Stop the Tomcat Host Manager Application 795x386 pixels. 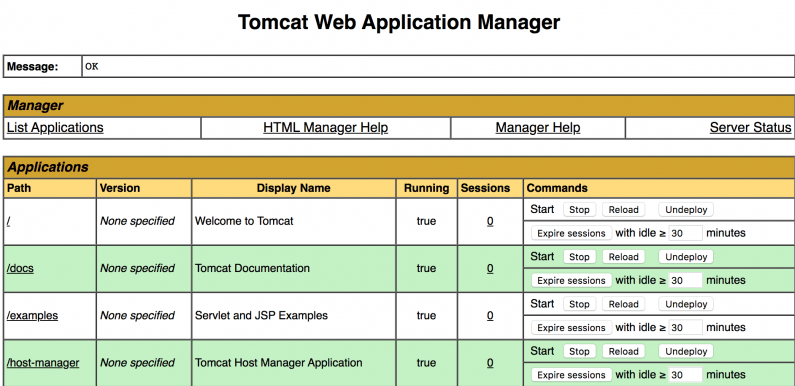tap(579, 351)
